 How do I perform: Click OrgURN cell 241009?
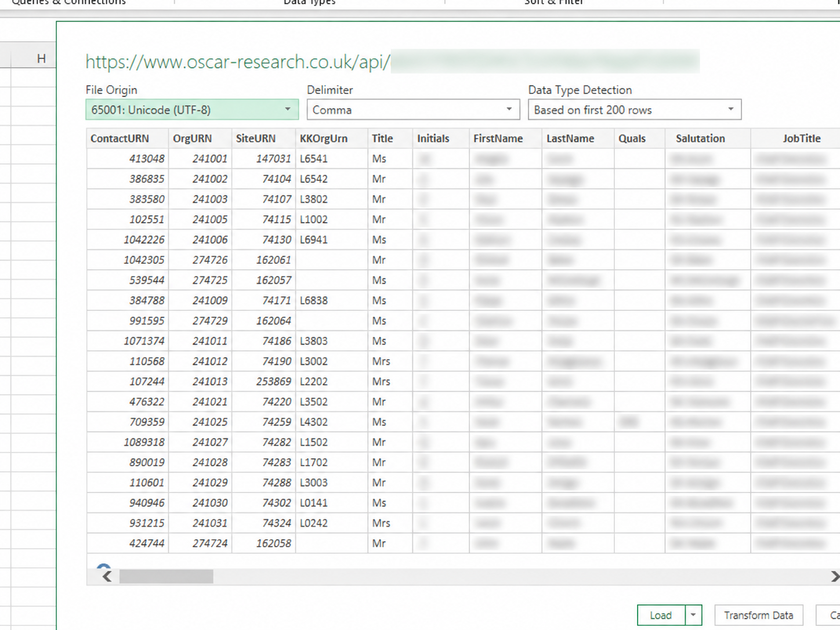(200, 300)
